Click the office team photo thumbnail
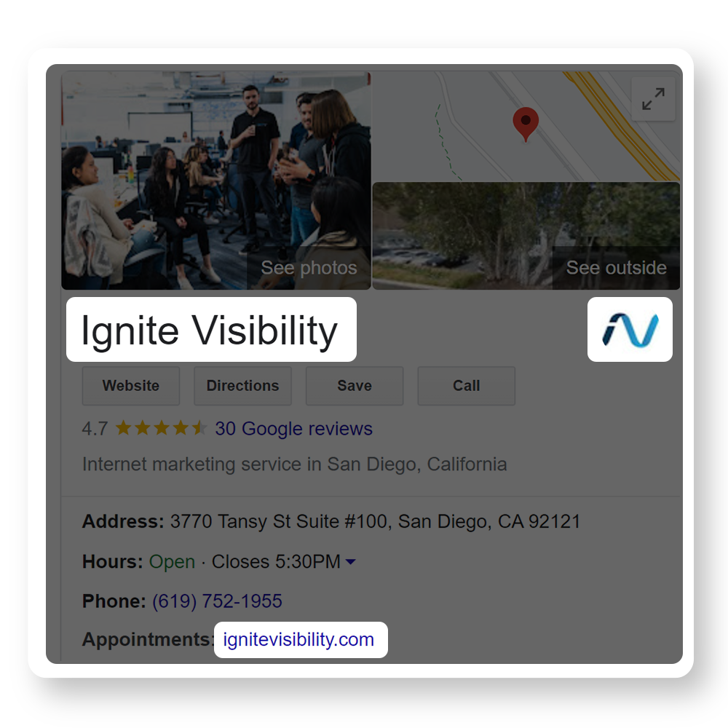Image resolution: width=728 pixels, height=728 pixels. (x=216, y=181)
